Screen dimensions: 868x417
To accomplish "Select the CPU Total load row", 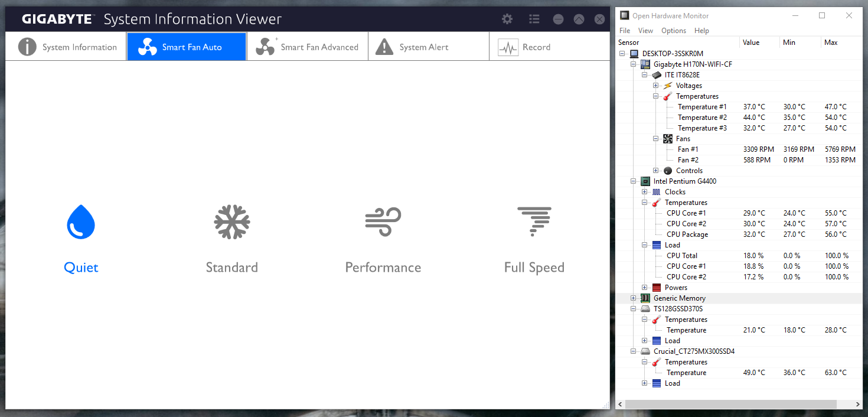I will [739, 256].
